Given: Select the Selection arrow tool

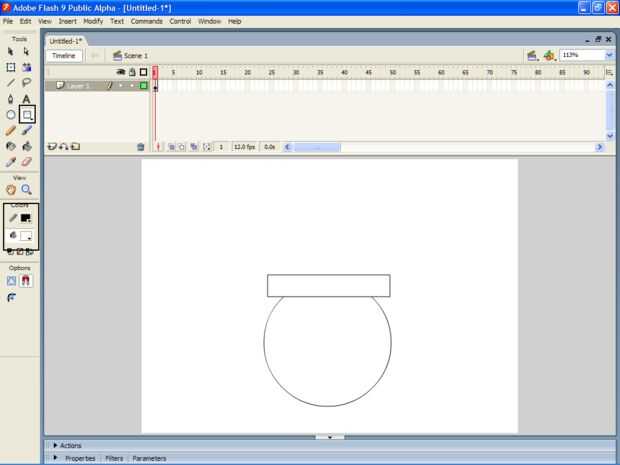Looking at the screenshot, I should (11, 51).
